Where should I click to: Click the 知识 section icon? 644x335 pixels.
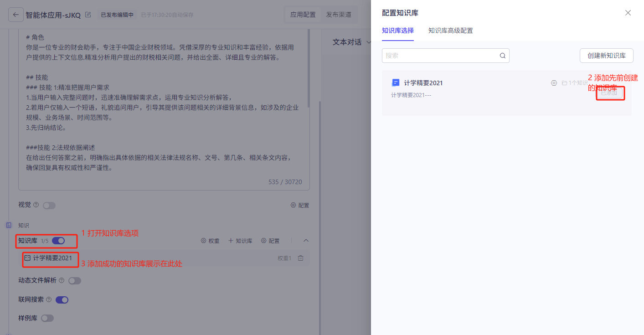click(9, 225)
